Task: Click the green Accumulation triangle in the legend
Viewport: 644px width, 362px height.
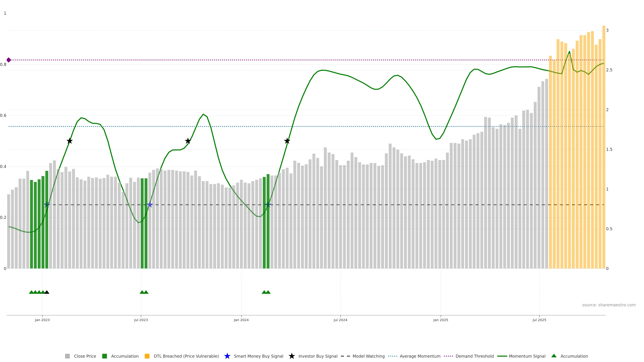Action: pyautogui.click(x=554, y=356)
